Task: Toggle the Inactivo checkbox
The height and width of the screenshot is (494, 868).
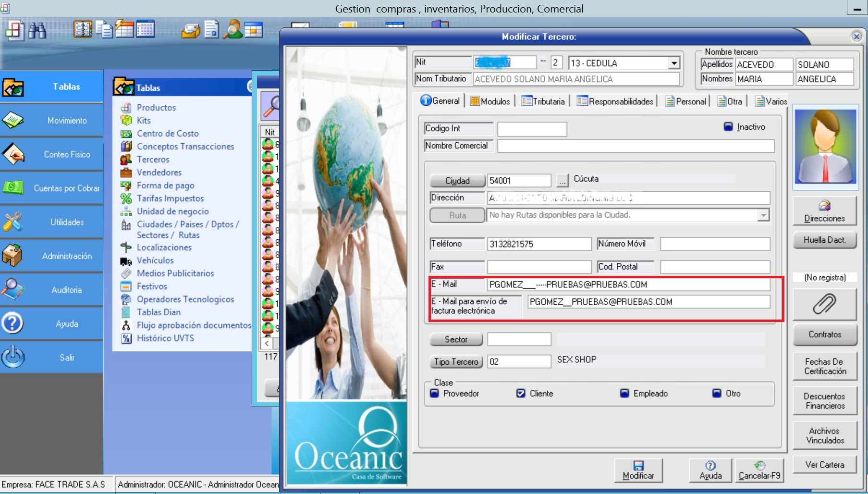Action: (x=728, y=127)
